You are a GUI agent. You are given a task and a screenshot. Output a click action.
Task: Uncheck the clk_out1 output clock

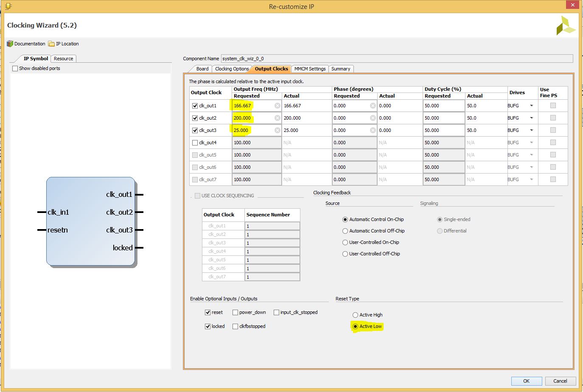pos(195,106)
